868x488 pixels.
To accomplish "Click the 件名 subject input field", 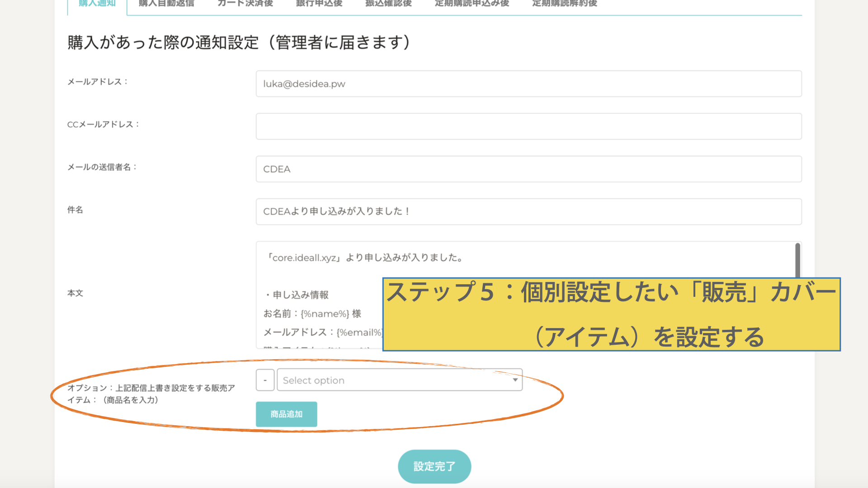I will click(x=528, y=211).
